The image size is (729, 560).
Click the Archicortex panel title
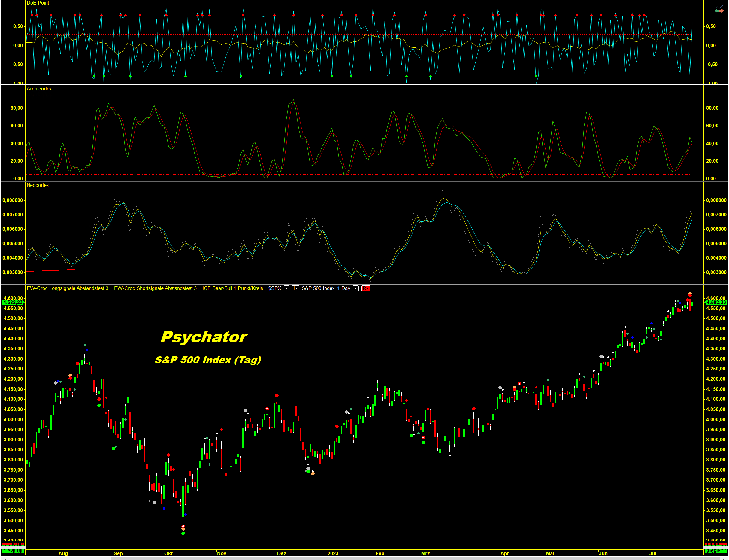point(39,89)
